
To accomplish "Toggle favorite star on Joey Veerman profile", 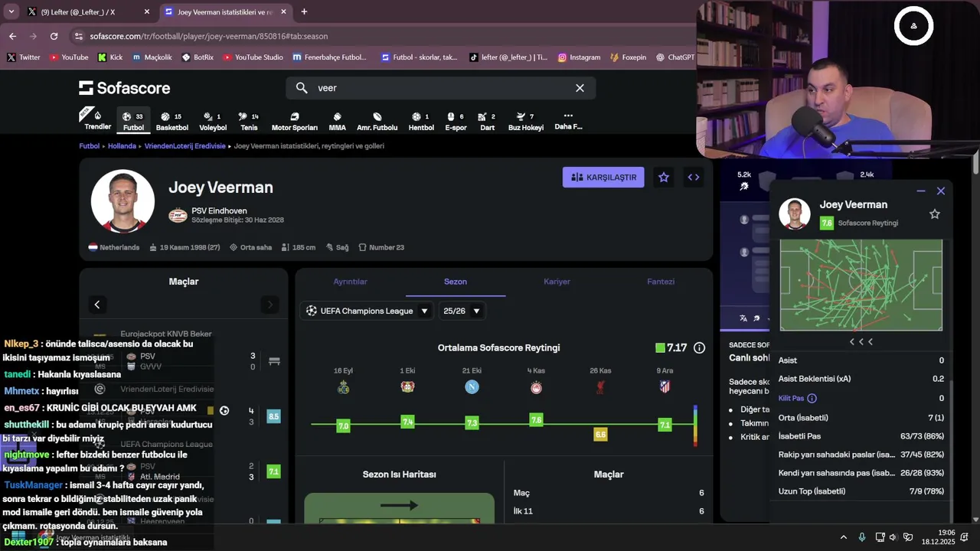I will 664,178.
